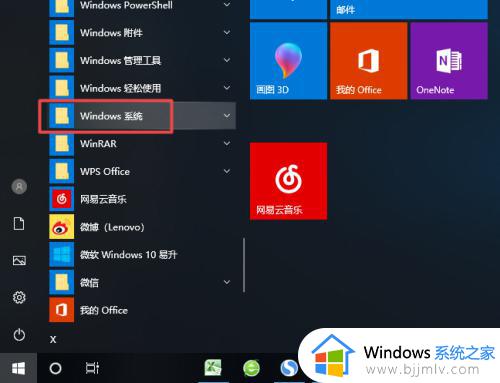Click the X letter group header
500x383 pixels.
pyautogui.click(x=53, y=339)
